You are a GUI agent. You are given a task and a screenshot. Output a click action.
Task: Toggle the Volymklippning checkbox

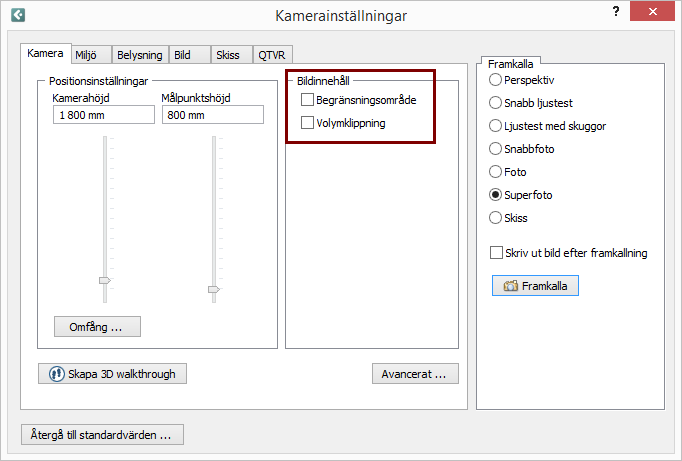[307, 123]
